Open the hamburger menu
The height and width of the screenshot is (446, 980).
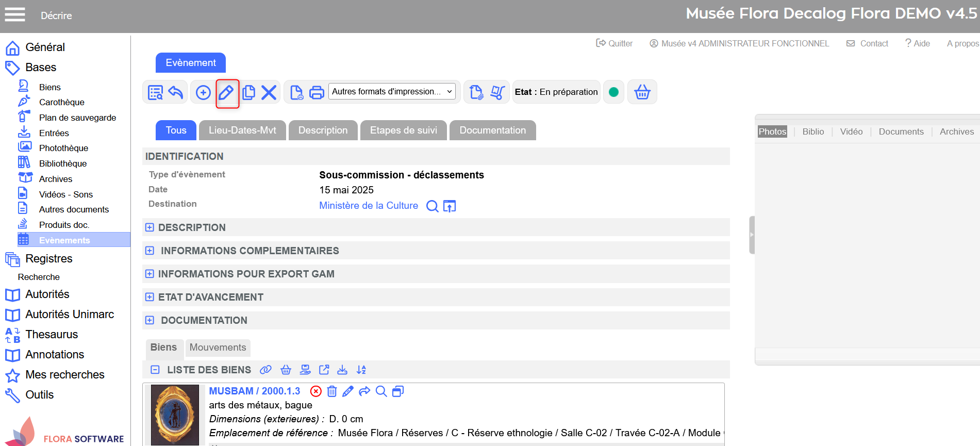point(15,15)
